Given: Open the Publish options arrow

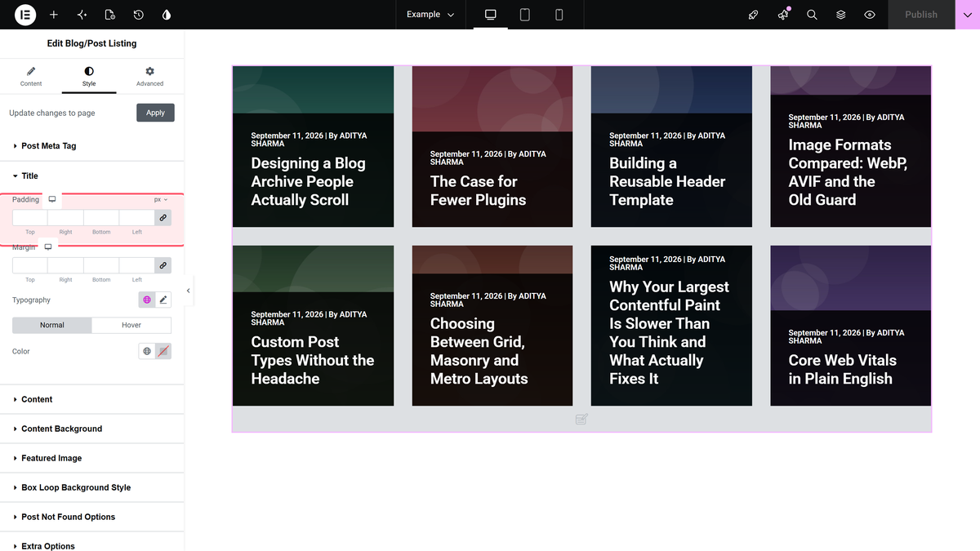Looking at the screenshot, I should click(968, 15).
